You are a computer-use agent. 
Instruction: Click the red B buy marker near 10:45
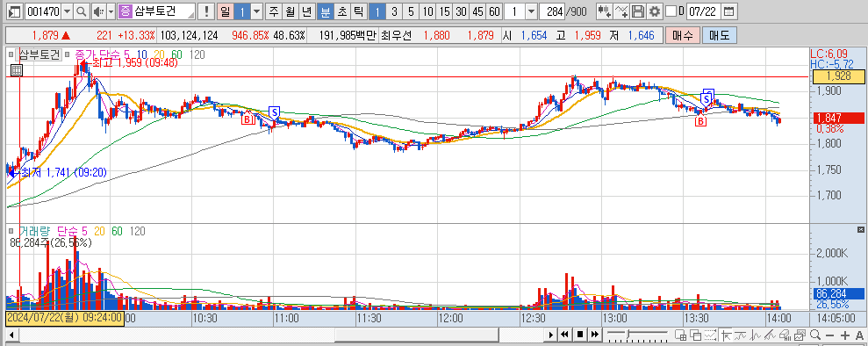tap(247, 118)
